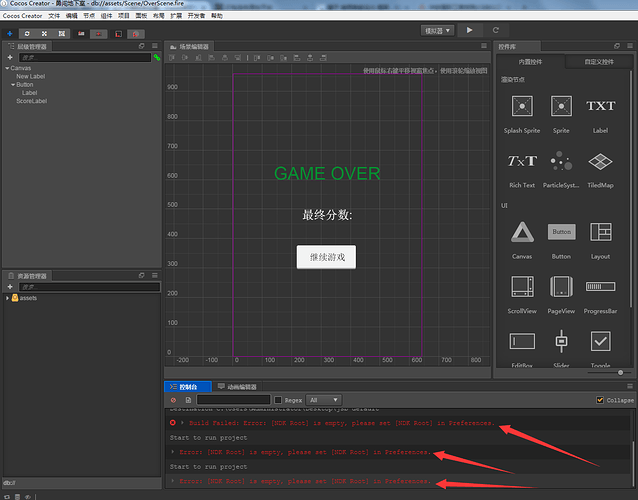Switch to the 控制台 tab
The image size is (638, 500).
tap(188, 386)
